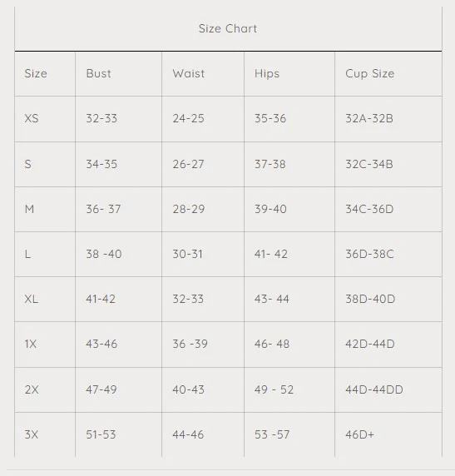Select cup size 38D-40D cell
455x476 pixels.
click(370, 299)
